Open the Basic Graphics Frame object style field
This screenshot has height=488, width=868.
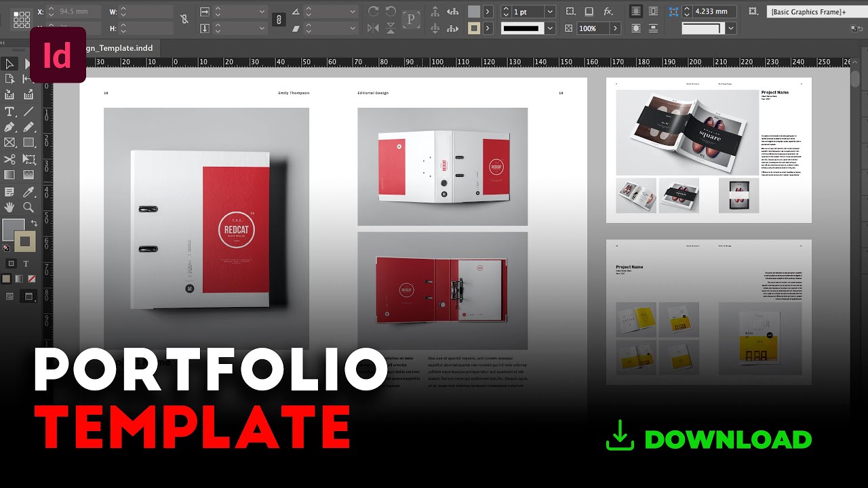pos(816,12)
